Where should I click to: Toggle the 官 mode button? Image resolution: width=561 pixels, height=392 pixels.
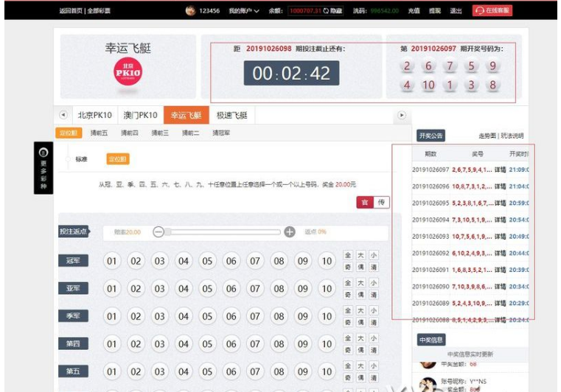[365, 203]
